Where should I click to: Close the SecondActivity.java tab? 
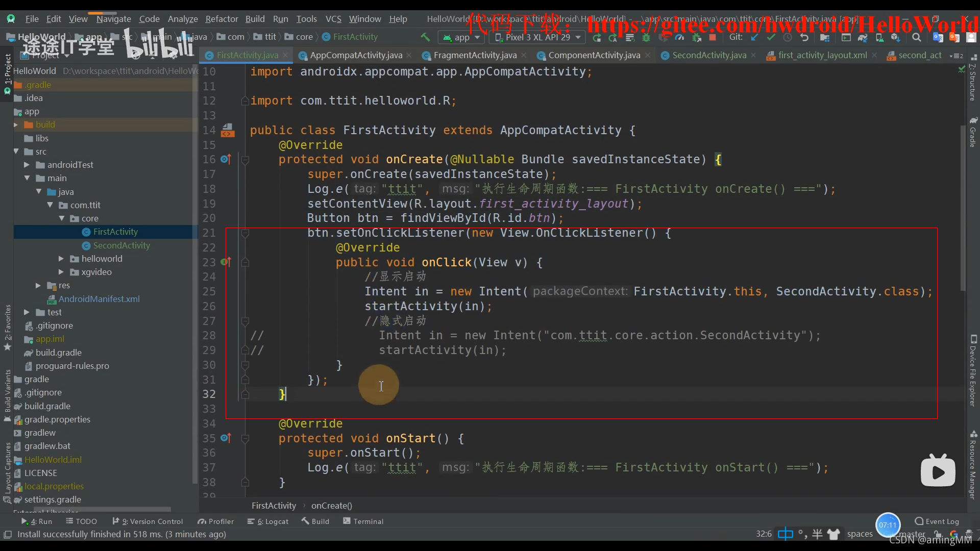[x=753, y=55]
